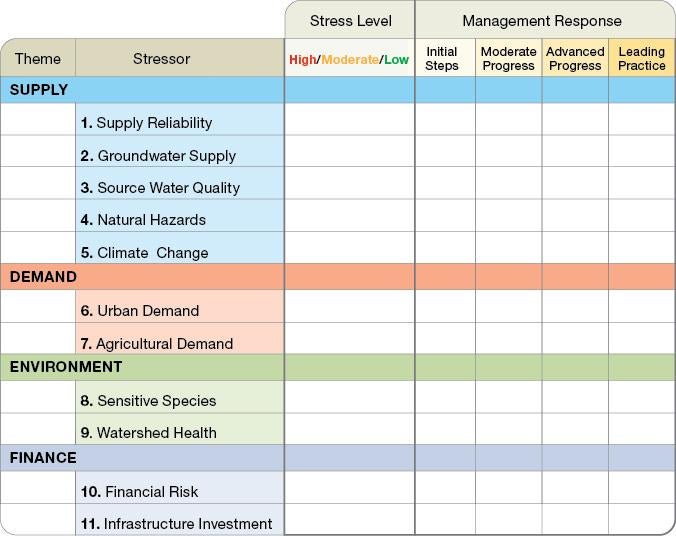Select the Moderate Progress column header

point(508,59)
